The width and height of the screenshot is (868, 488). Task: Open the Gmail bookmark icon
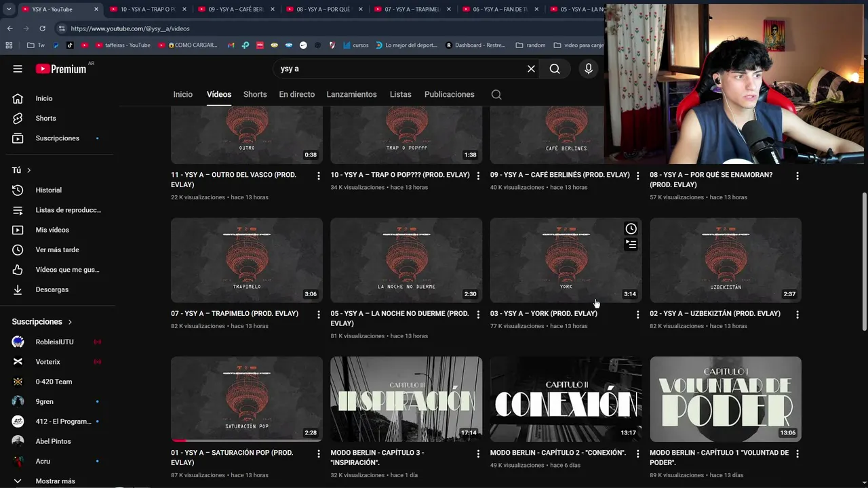231,45
